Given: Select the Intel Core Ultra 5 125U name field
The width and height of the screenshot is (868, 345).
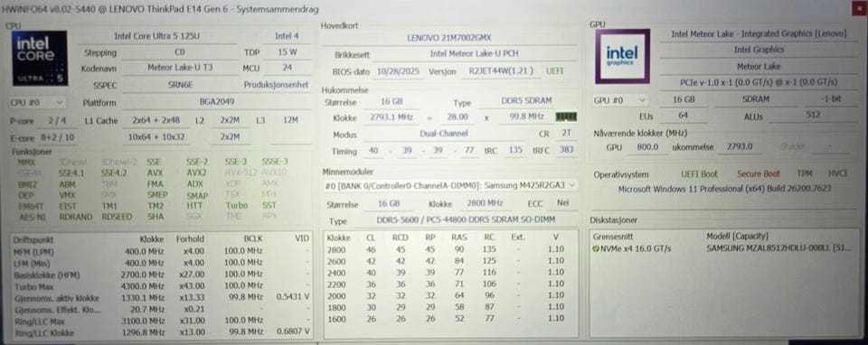Looking at the screenshot, I should 156,36.
